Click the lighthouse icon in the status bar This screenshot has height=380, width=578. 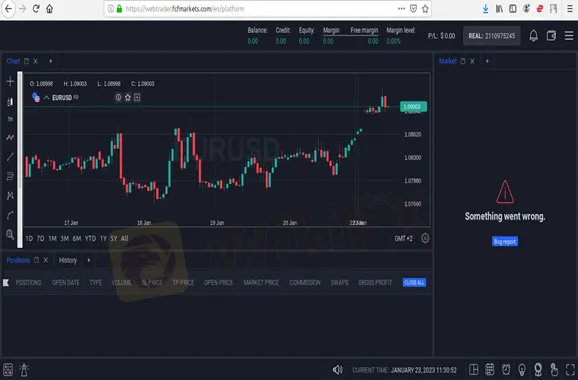(24, 369)
